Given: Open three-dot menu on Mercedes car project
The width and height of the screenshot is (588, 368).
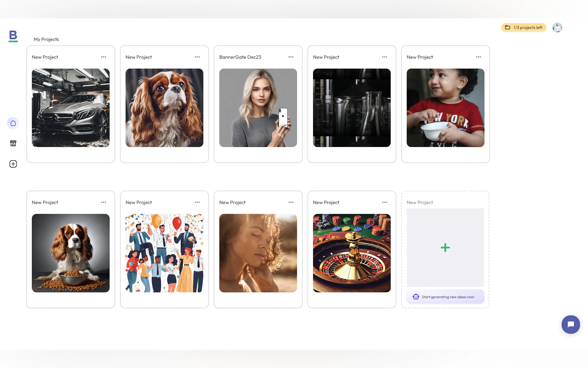Looking at the screenshot, I should point(103,57).
